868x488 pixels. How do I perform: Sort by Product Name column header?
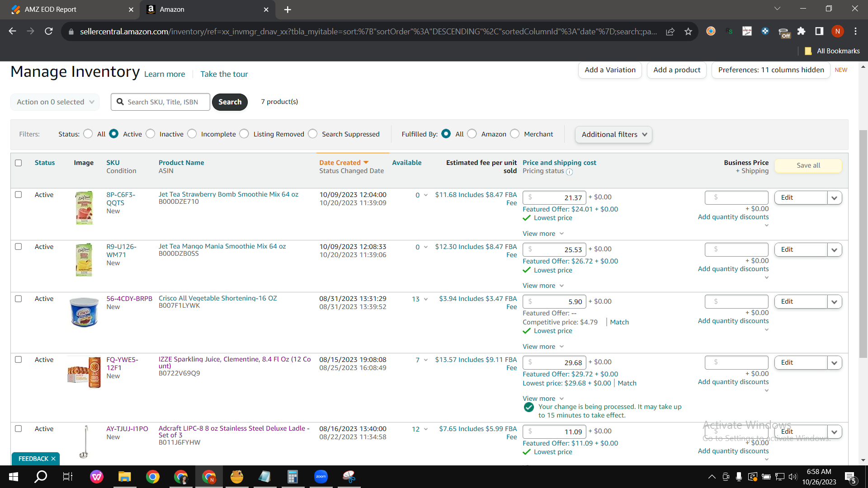pos(181,163)
